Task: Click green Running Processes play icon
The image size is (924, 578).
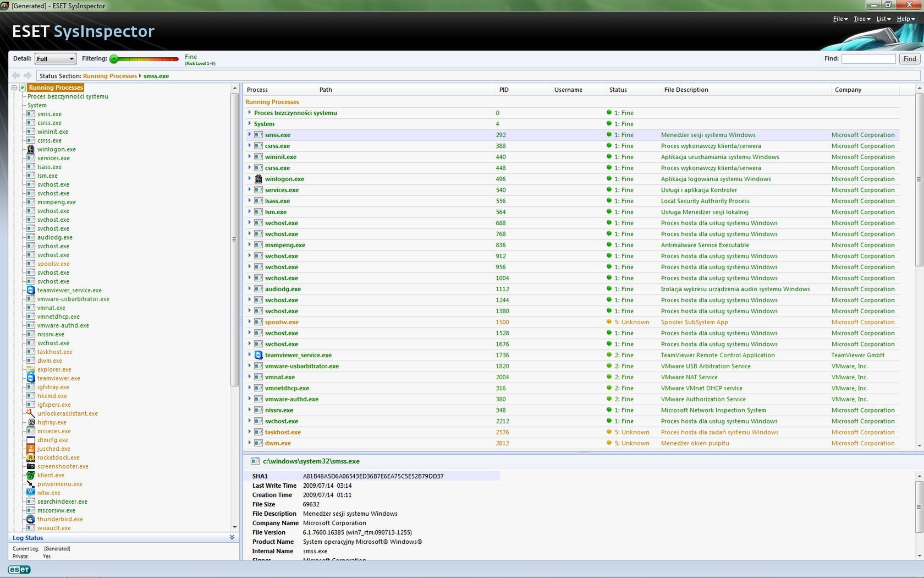Action: coord(23,88)
